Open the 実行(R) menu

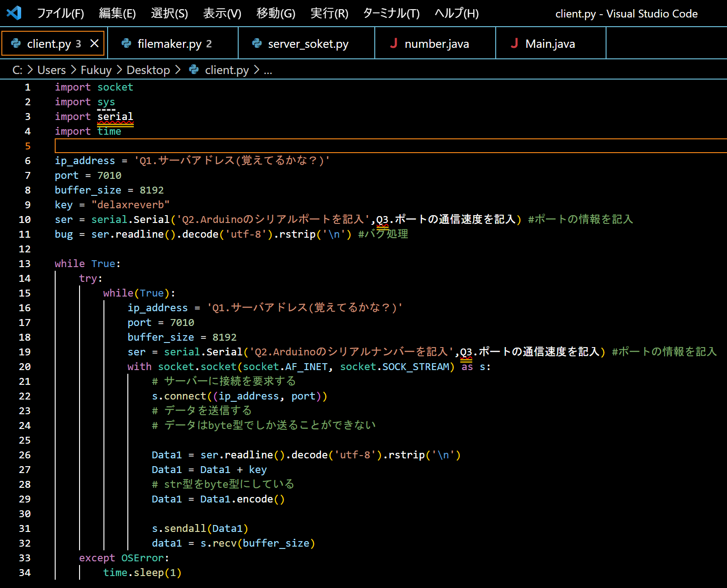tap(329, 13)
